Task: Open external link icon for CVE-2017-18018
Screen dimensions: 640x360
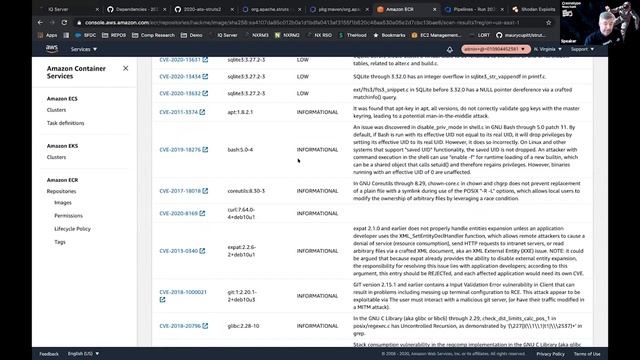Action: [x=205, y=191]
